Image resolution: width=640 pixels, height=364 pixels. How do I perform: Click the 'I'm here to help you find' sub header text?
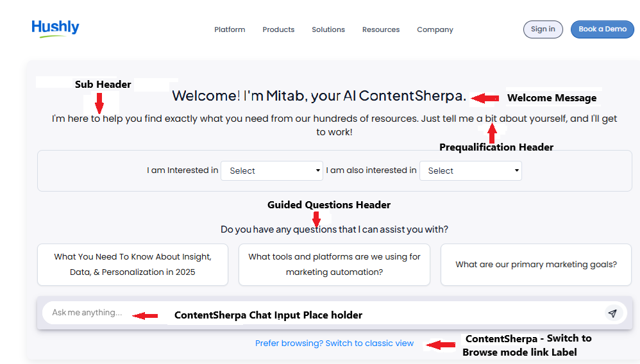pyautogui.click(x=334, y=125)
